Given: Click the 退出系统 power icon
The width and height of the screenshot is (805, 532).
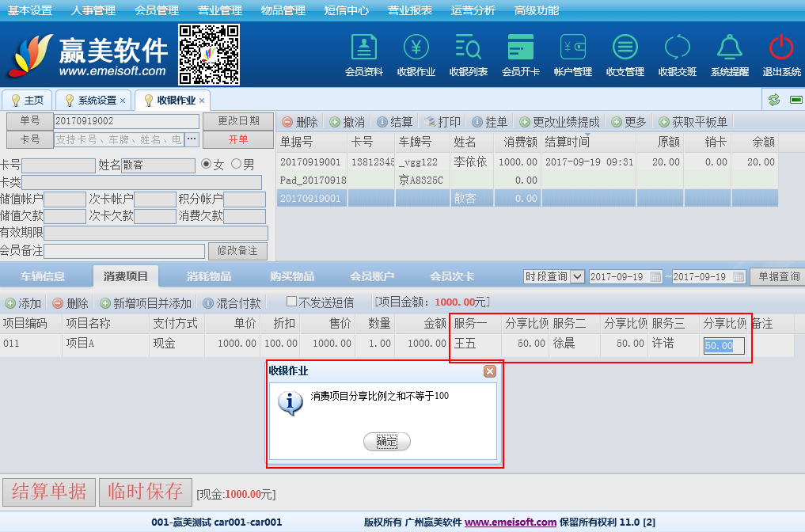Looking at the screenshot, I should click(781, 48).
